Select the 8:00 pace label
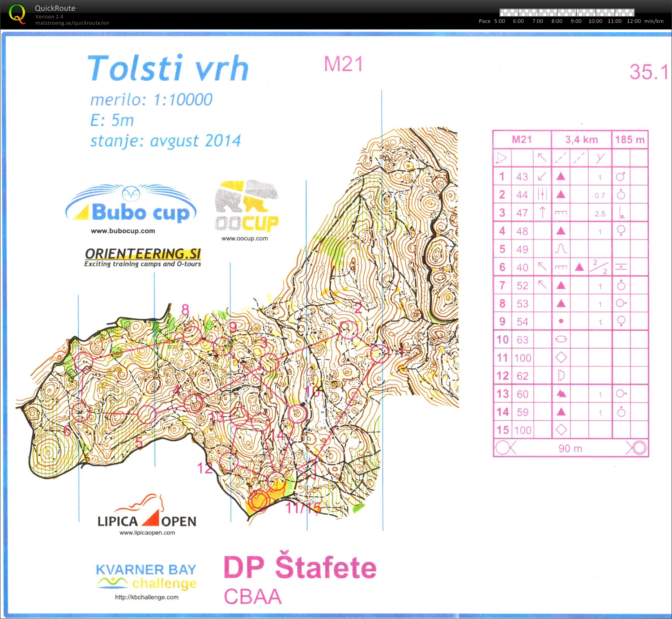 tap(557, 21)
